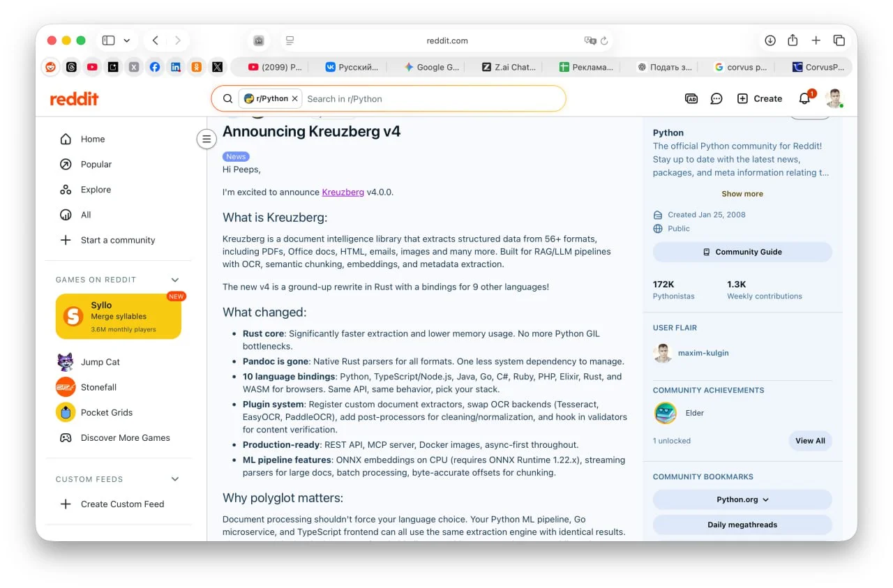Screen dimensions: 893x588
Task: Click Safari's share icon
Action: click(x=793, y=40)
